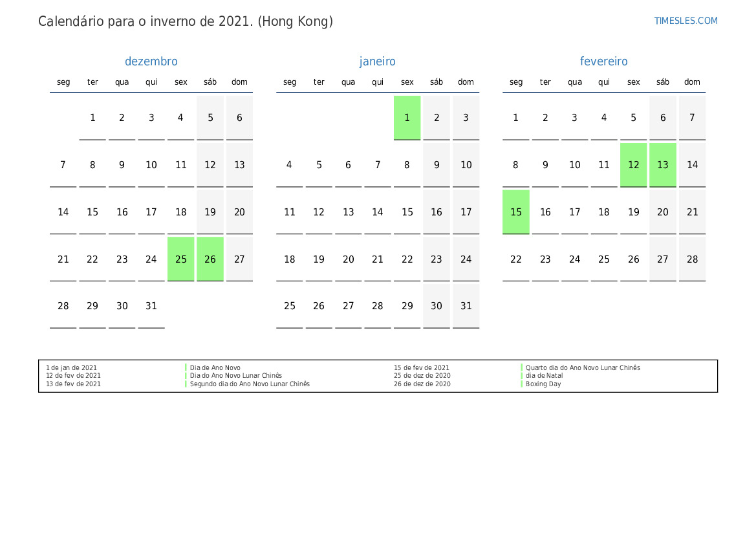This screenshot has height=535, width=756.
Task: Select highlighted January 1 holiday cell
Action: click(407, 118)
